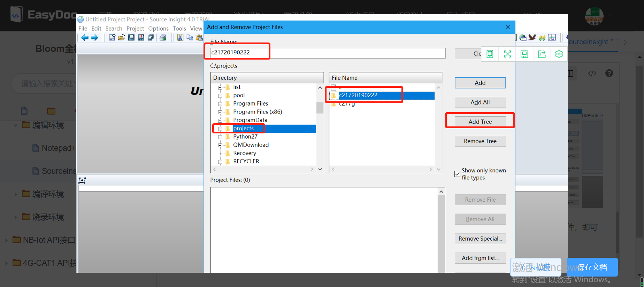Click the question mark help icon
The width and height of the screenshot is (644, 287).
point(609,73)
